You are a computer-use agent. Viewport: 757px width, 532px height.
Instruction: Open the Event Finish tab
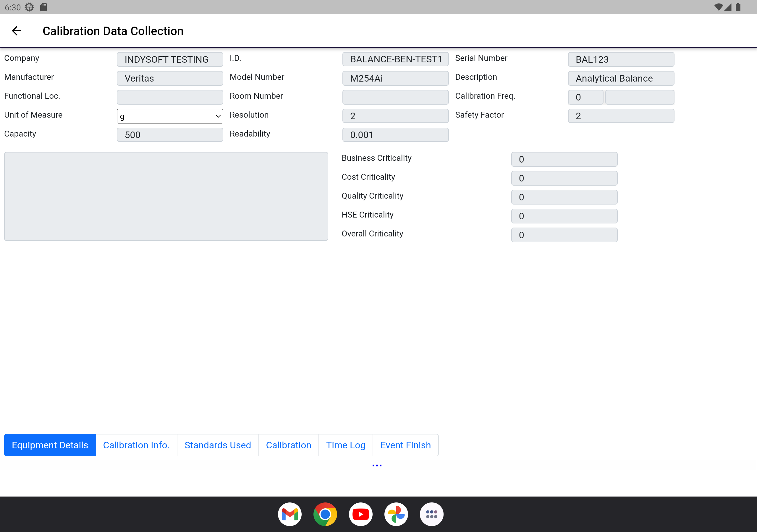coord(405,445)
